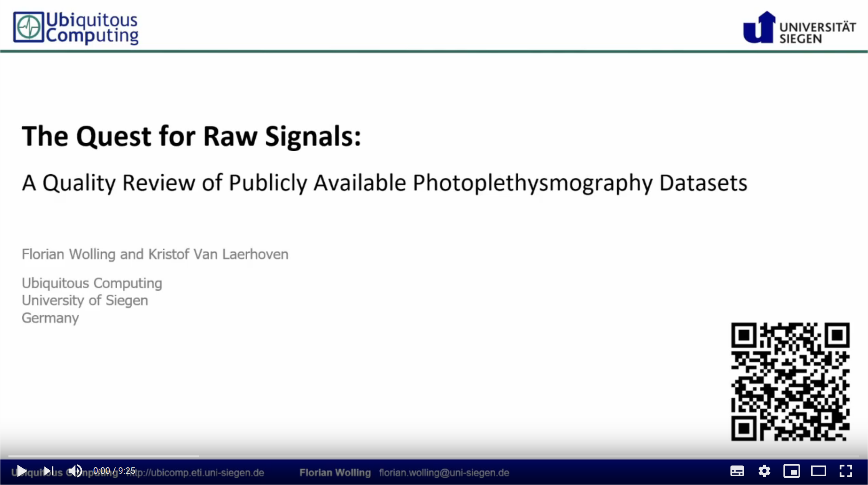Click the authors line Florian Wolling and Kristof
Image resolution: width=868 pixels, height=485 pixels.
155,254
